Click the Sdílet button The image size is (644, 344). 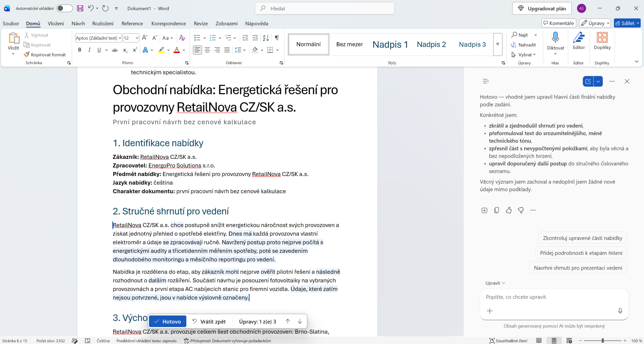(627, 23)
